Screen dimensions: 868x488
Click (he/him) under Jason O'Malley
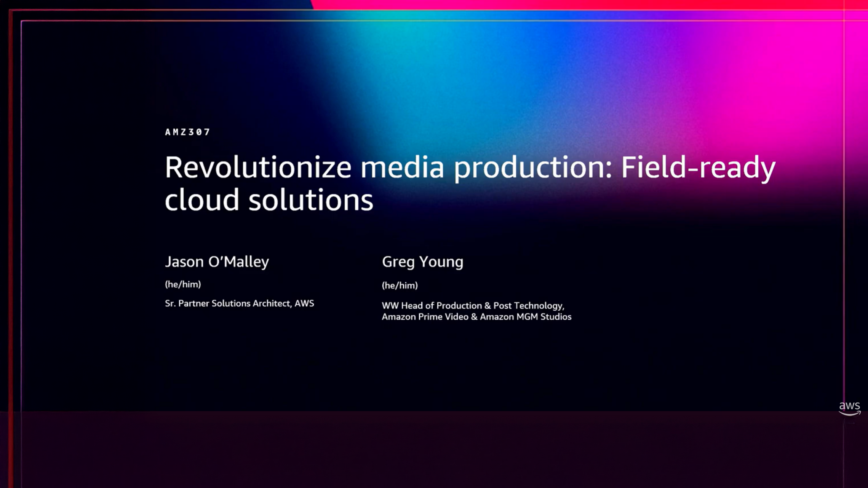(183, 284)
